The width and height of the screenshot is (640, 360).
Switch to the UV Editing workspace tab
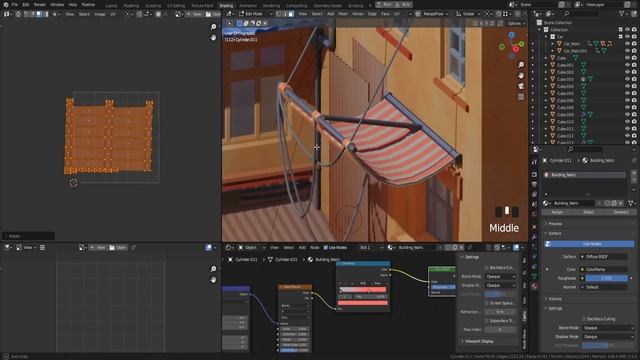point(176,6)
